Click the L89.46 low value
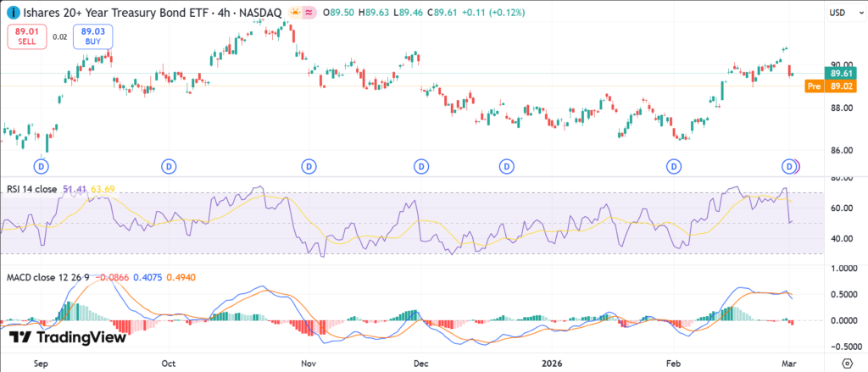Viewport: 868px width, 372px height. (x=410, y=12)
